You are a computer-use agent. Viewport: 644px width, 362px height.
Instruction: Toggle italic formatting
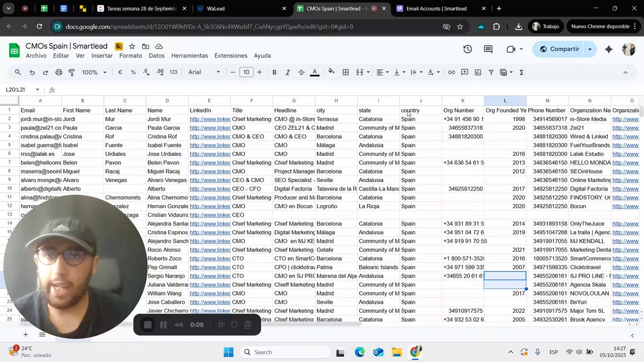click(x=288, y=72)
